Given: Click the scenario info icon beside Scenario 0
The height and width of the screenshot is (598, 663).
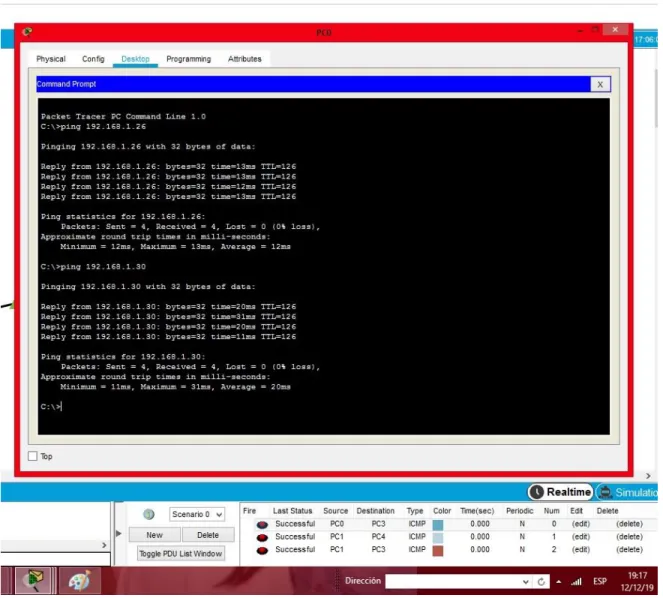Looking at the screenshot, I should (149, 514).
